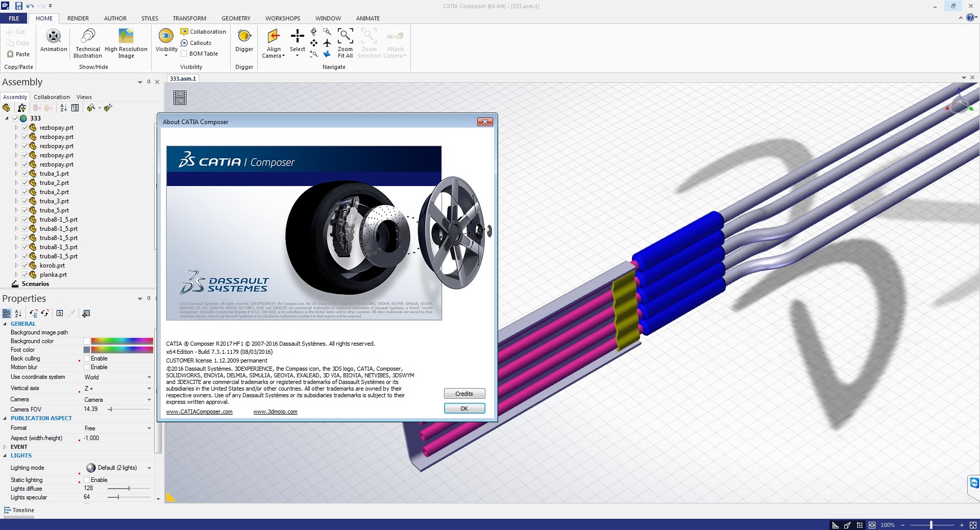The image size is (980, 530).
Task: Click OK in the About dialog
Action: [464, 408]
